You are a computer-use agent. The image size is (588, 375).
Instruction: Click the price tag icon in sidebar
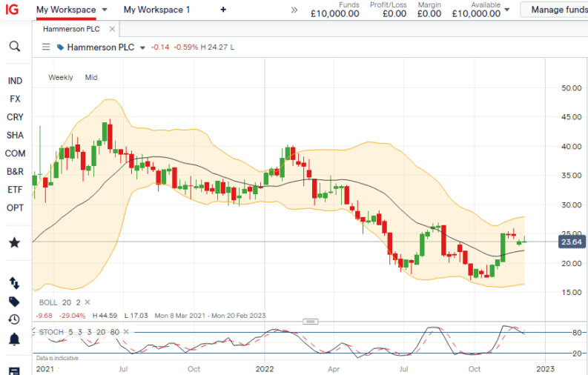14,302
